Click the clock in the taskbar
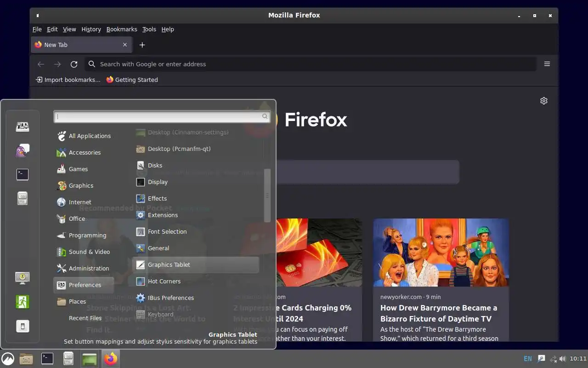This screenshot has height=368, width=588. pos(578,358)
